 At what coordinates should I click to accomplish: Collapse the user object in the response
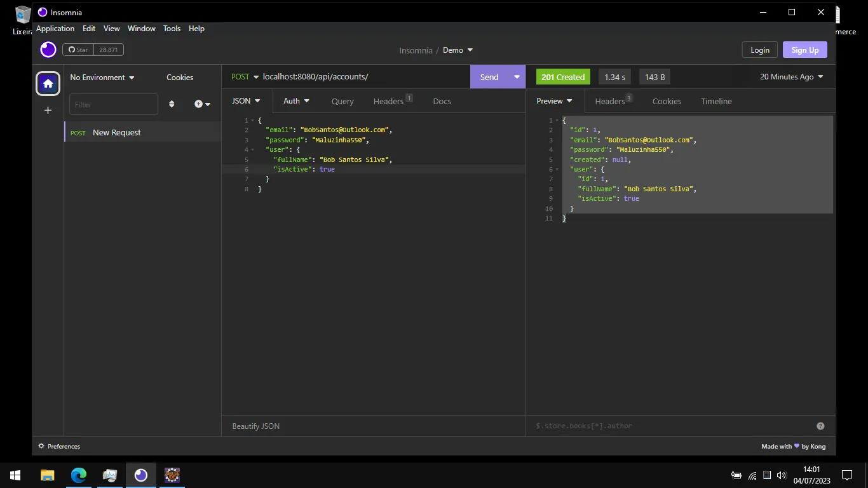[x=557, y=170]
